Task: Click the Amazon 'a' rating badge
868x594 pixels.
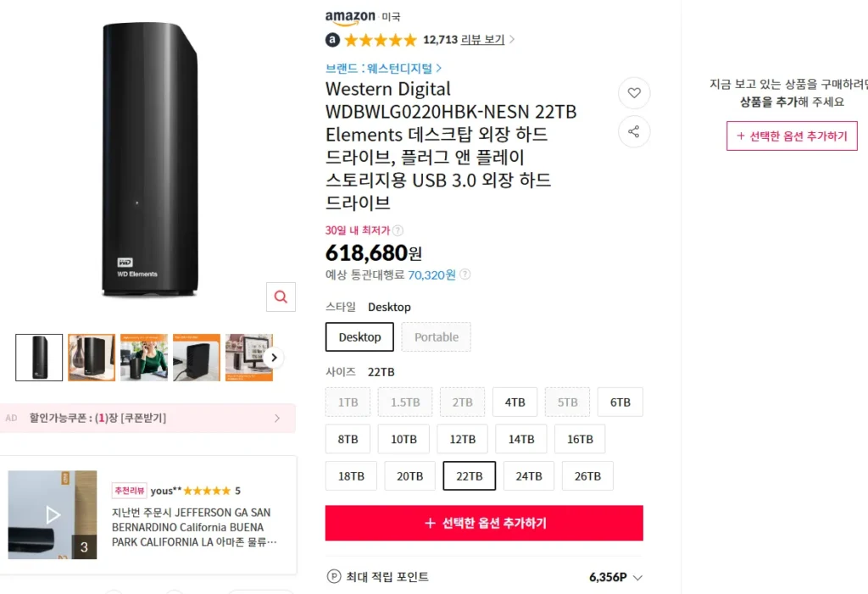Action: point(331,40)
